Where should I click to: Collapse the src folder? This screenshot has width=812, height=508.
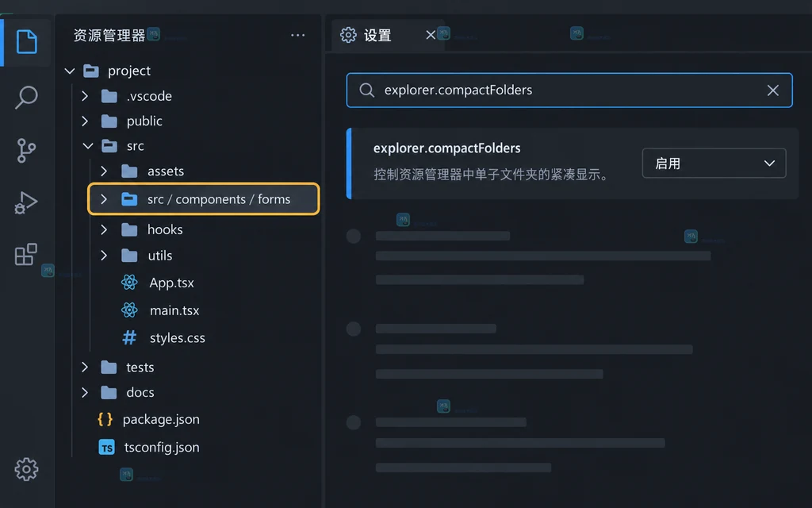88,146
